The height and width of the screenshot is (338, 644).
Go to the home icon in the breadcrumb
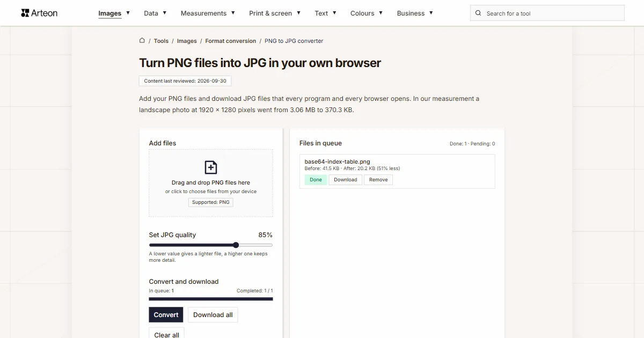click(142, 41)
